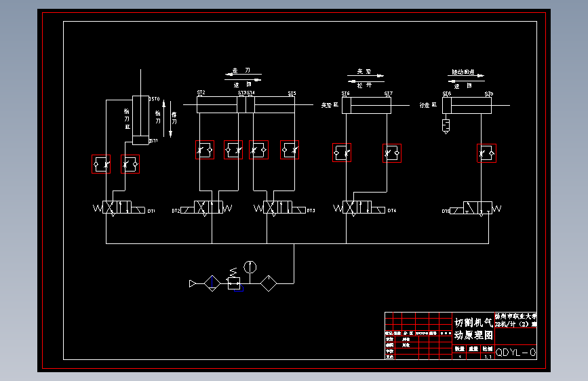Select the 行走缸 travel cylinder body
The width and height of the screenshot is (588, 381).
pyautogui.click(x=467, y=105)
